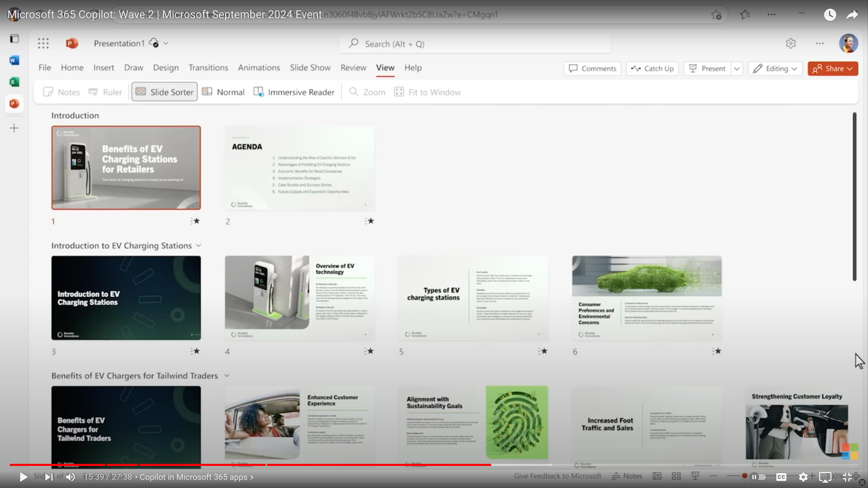Click the browser add-to-favorites star icon
The width and height of the screenshot is (868, 488).
click(x=716, y=15)
